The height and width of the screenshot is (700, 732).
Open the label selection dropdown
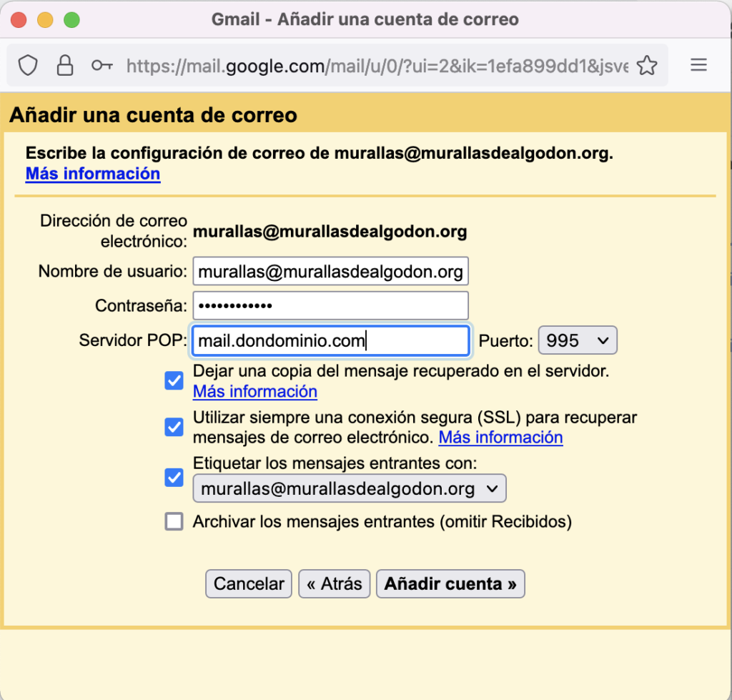pyautogui.click(x=349, y=488)
